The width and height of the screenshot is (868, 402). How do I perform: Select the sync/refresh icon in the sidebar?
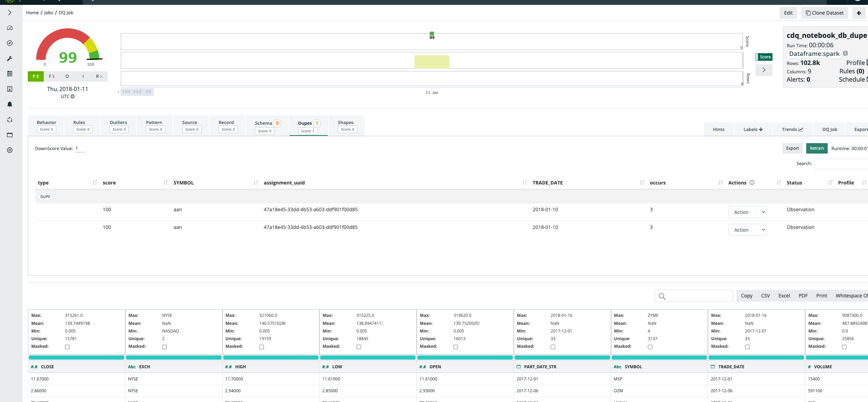pyautogui.click(x=10, y=120)
